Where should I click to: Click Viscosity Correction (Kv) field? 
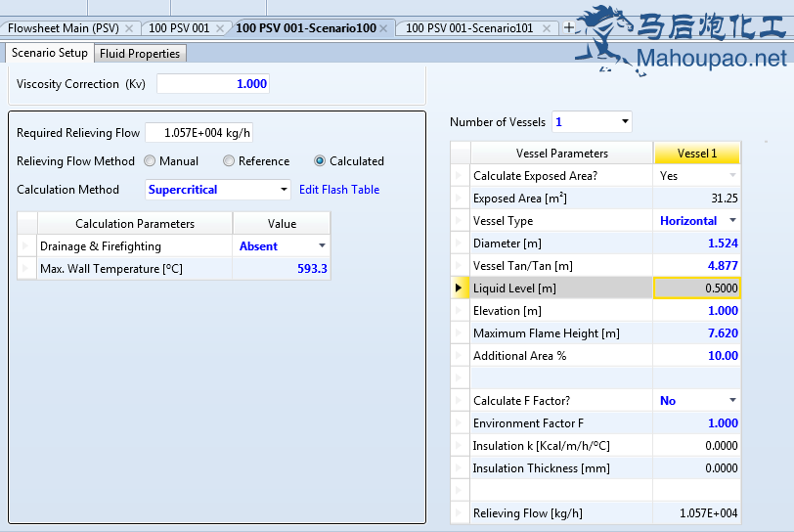click(x=213, y=83)
